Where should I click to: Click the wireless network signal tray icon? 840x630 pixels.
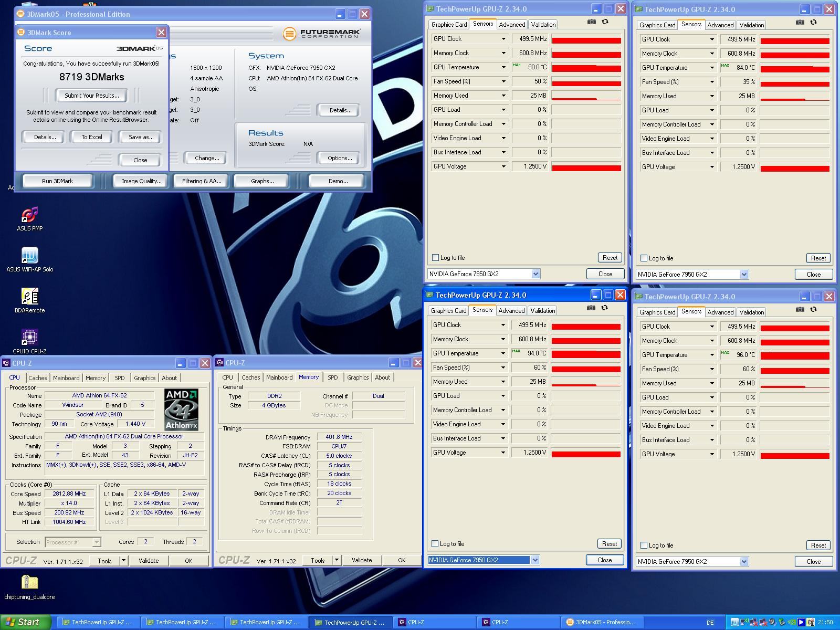[744, 622]
